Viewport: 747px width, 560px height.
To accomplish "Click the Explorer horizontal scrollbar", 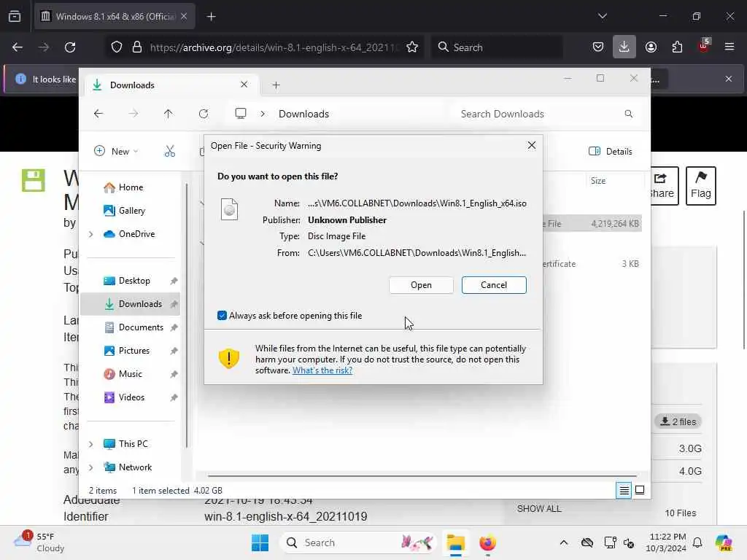I will pyautogui.click(x=422, y=475).
